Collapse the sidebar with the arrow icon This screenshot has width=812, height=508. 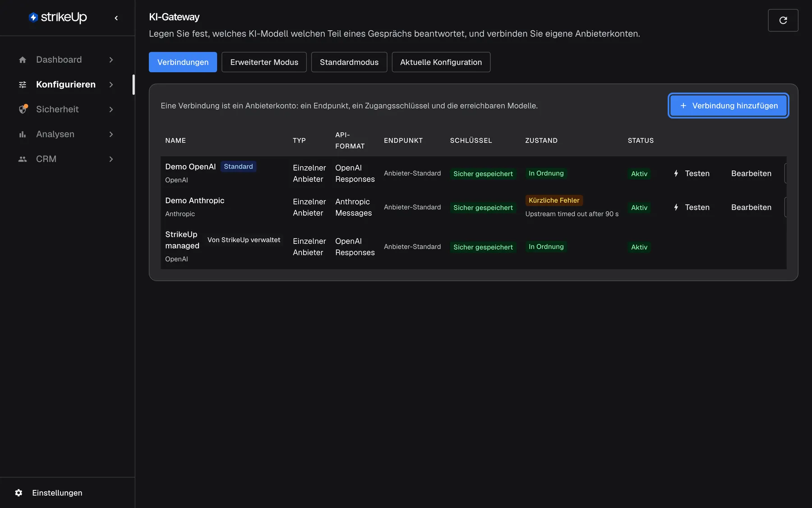tap(116, 18)
